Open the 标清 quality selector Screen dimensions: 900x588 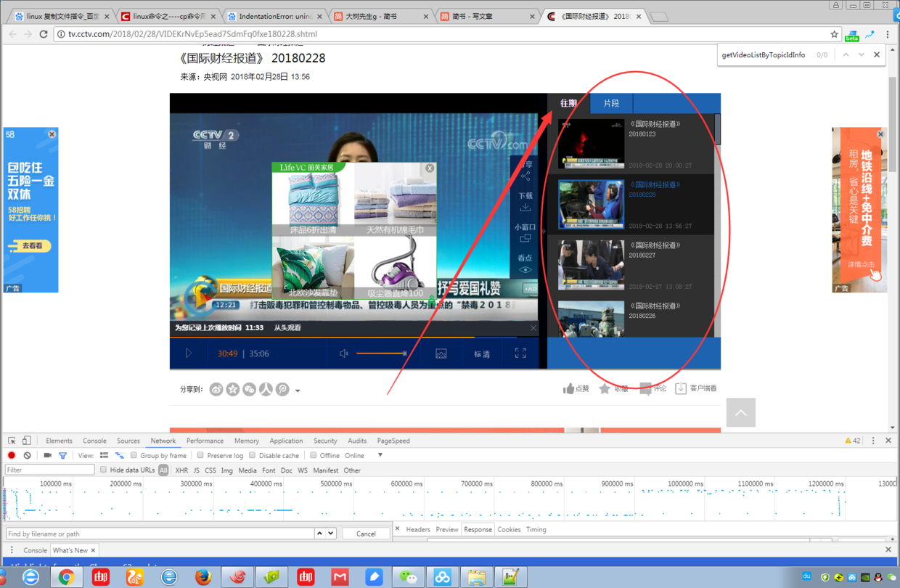(x=482, y=354)
